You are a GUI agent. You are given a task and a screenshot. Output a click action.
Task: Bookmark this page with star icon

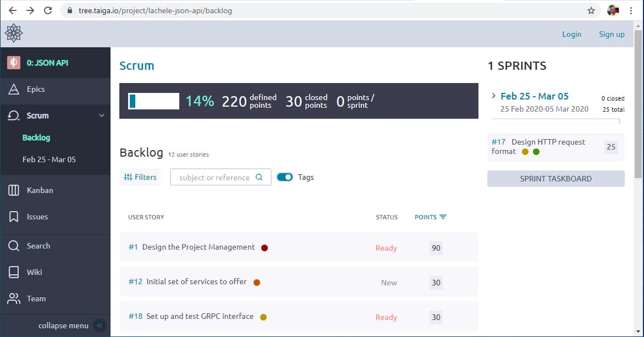click(x=591, y=10)
